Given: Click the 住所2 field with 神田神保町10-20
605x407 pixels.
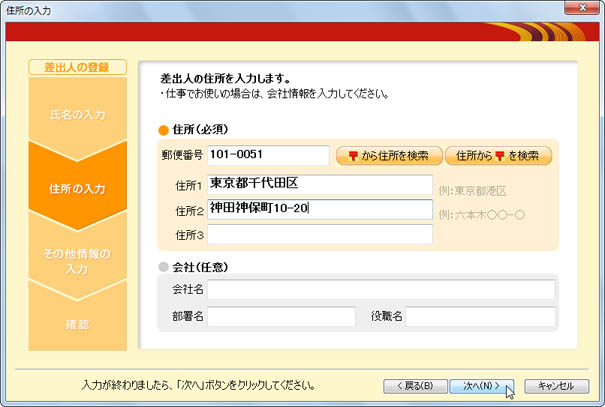Looking at the screenshot, I should tap(319, 209).
